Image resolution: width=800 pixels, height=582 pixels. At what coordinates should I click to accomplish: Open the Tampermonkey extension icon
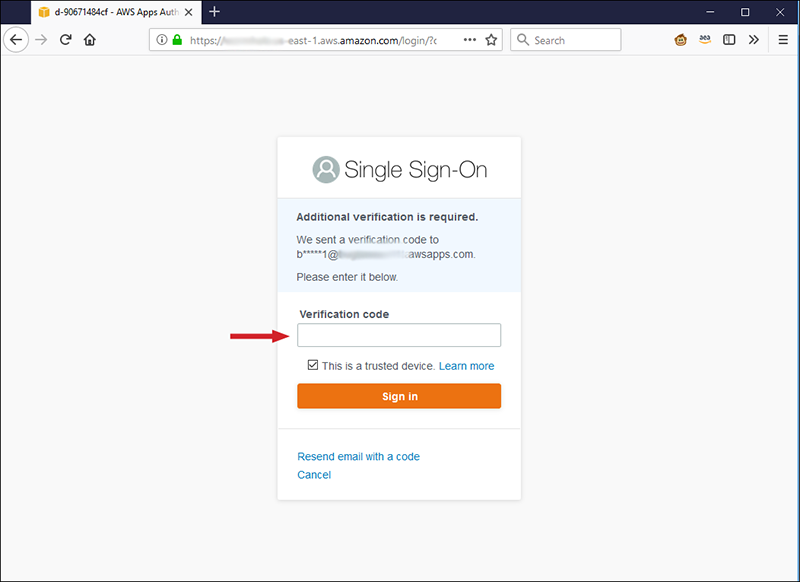click(682, 39)
